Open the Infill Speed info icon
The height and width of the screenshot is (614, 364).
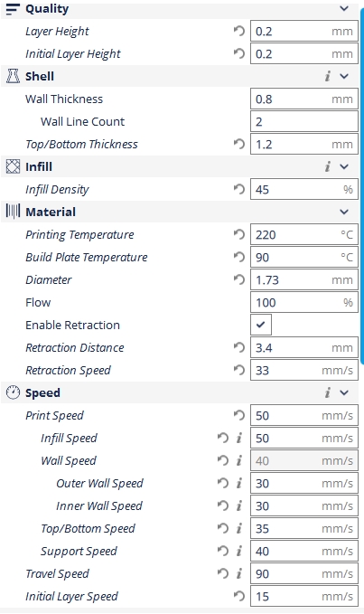pos(238,438)
